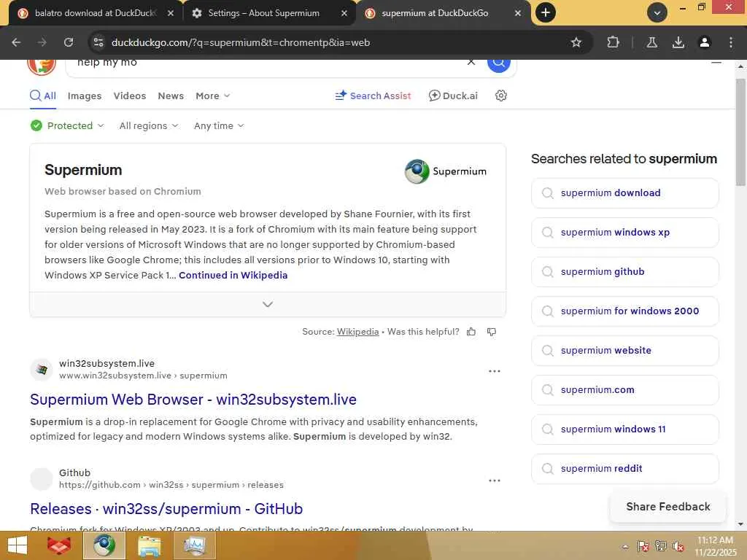Open the Any time filter dropdown
This screenshot has width=747, height=560.
click(x=219, y=125)
